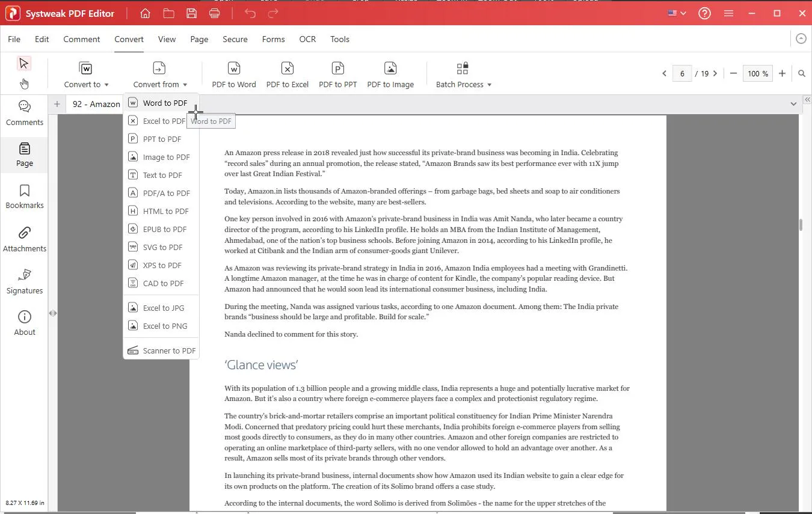
Task: Go to the next page arrow
Action: tap(715, 73)
